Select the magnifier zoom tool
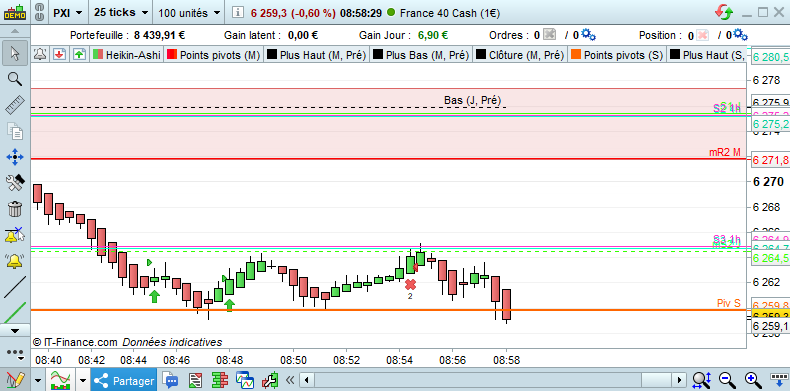 pos(15,79)
